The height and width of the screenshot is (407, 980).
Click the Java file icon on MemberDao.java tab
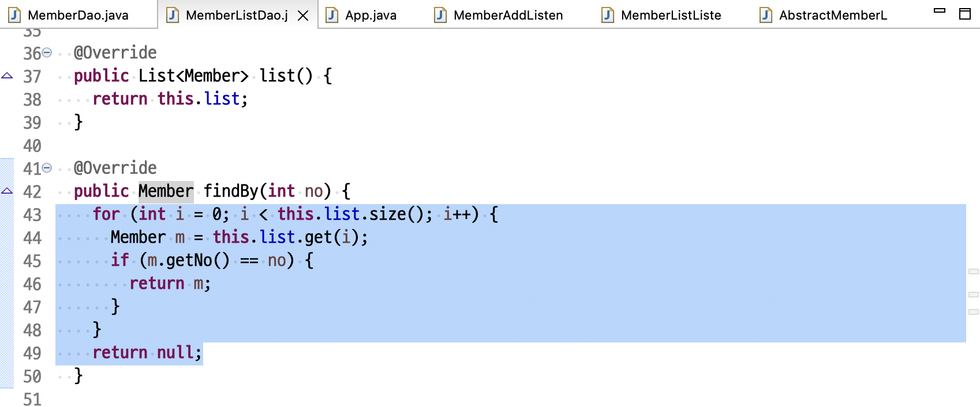click(x=14, y=15)
